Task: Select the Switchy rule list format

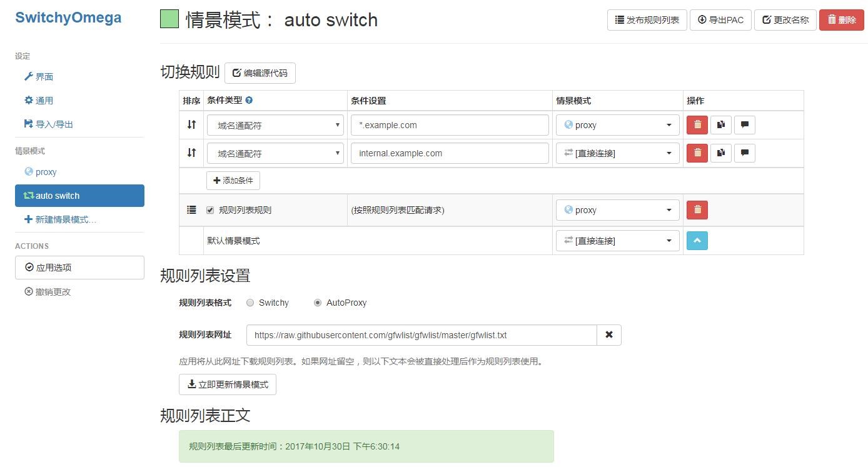Action: 250,303
